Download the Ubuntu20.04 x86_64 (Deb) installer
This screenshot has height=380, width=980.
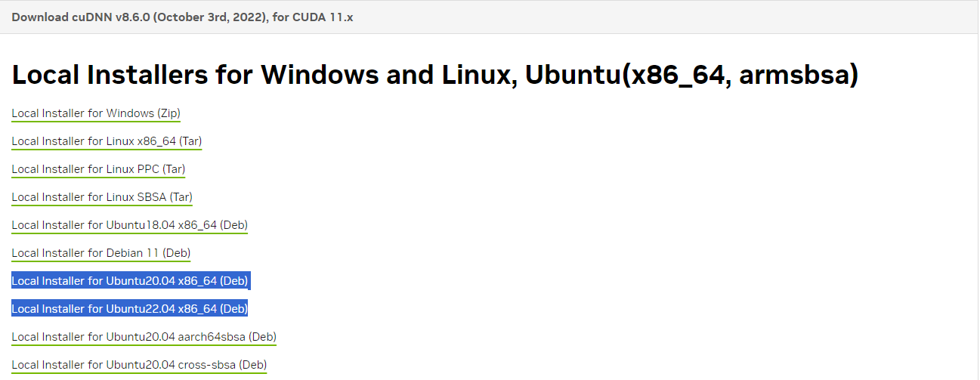(x=129, y=281)
